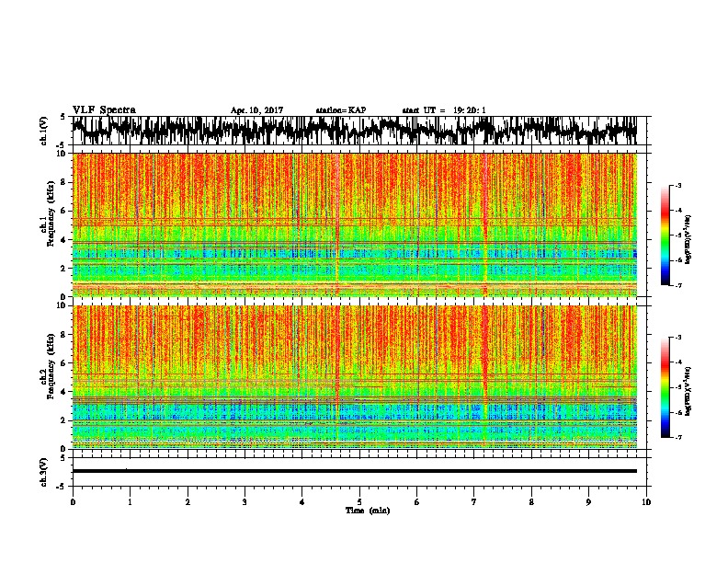The height and width of the screenshot is (563, 728).
Task: Click the "6" kHz tick of ch.1 frequency axis
Action: click(x=65, y=212)
